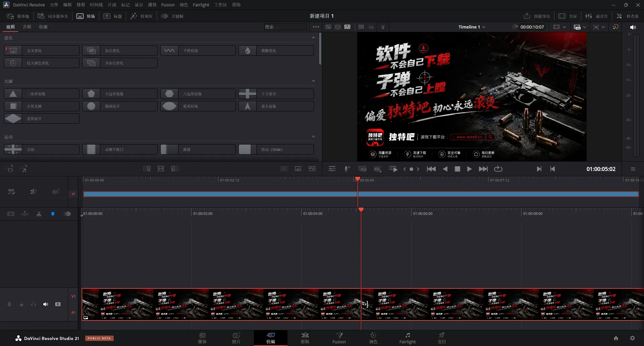This screenshot has width=644, height=346.
Task: Open the 文件 File menu
Action: (54, 5)
